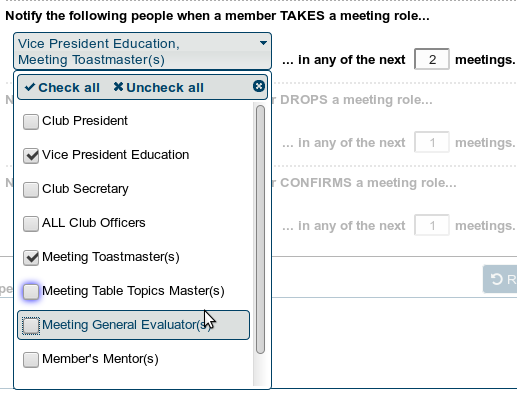
Task: Close the dropdown with circled X icon
Action: point(259,86)
